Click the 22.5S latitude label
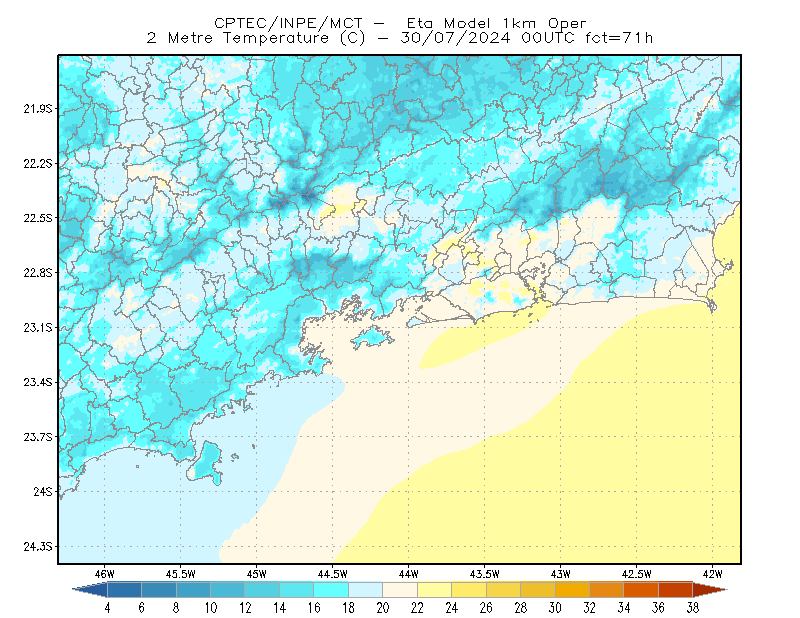This screenshot has height=618, width=800. point(37,218)
